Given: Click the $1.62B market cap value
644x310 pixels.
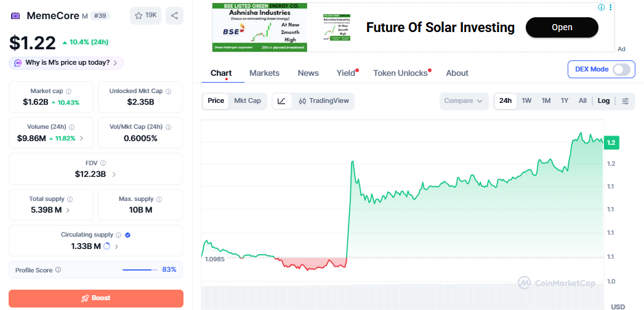Looking at the screenshot, I should (36, 102).
